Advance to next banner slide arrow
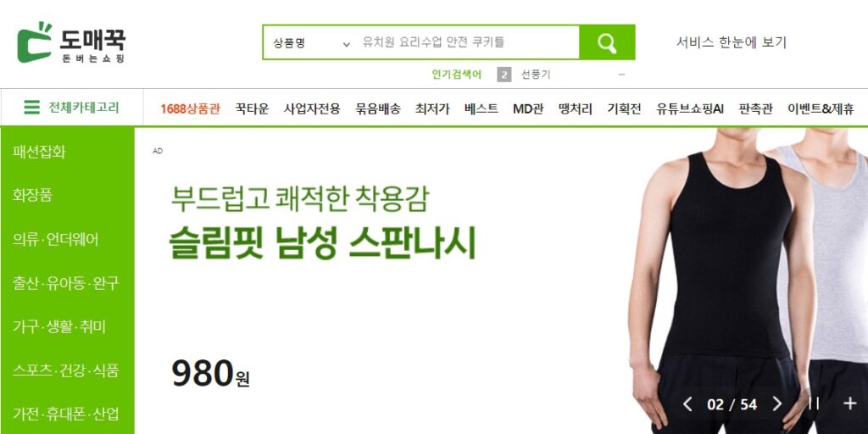868x434 pixels. pyautogui.click(x=777, y=404)
